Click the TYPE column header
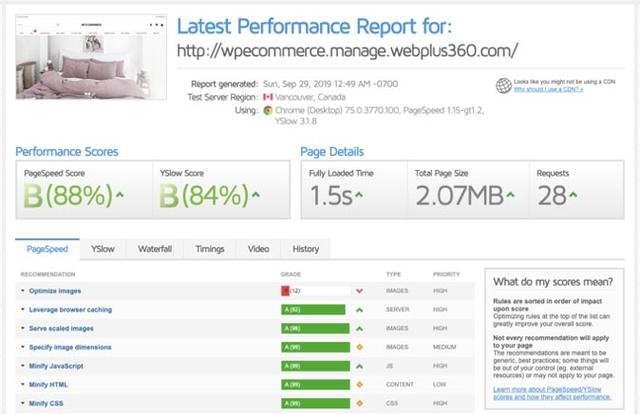The width and height of the screenshot is (640, 414). (393, 274)
